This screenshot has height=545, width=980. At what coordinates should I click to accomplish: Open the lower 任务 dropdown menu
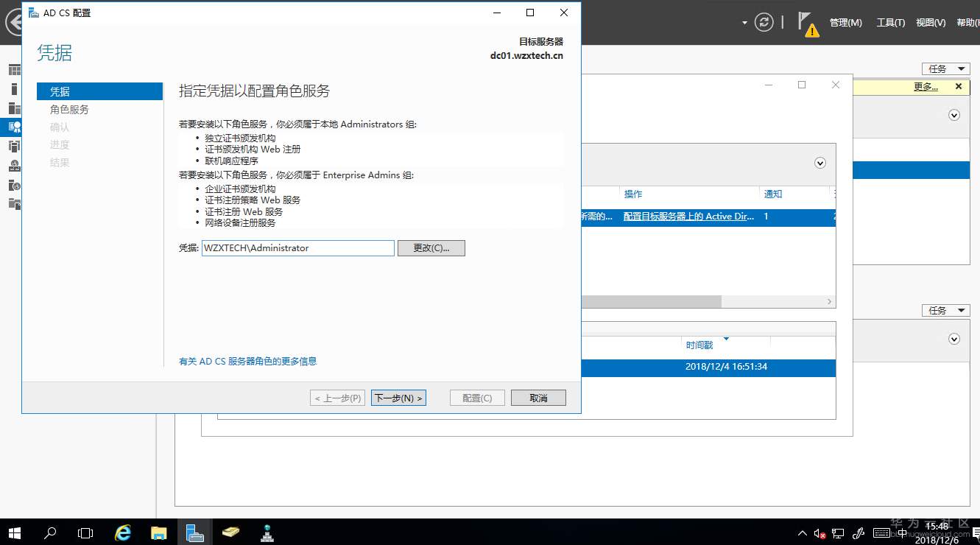[x=945, y=309]
